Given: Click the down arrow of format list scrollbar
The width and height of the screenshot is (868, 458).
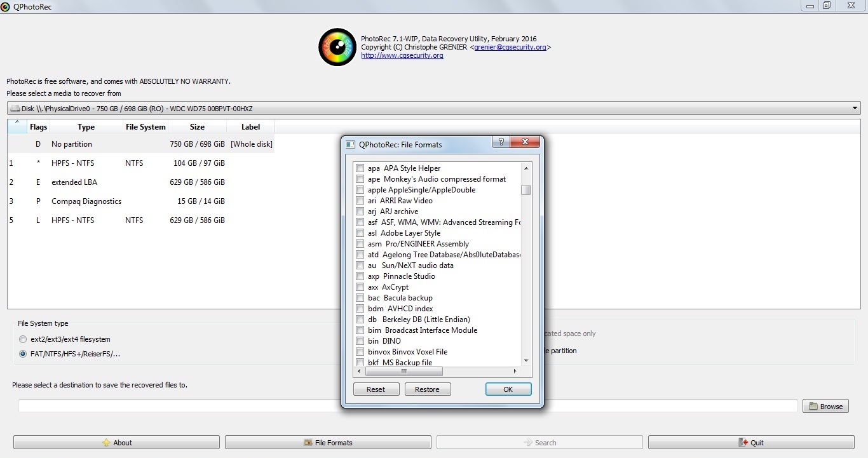Looking at the screenshot, I should point(526,361).
